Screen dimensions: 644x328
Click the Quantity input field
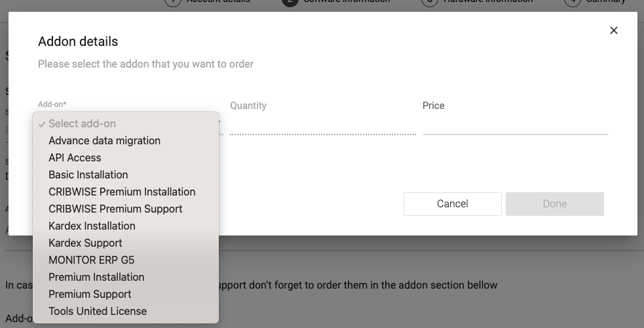pyautogui.click(x=322, y=124)
